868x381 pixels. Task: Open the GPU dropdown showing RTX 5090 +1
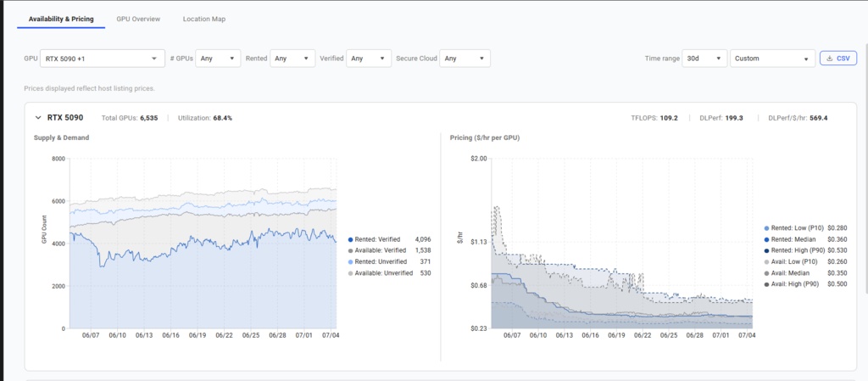pyautogui.click(x=103, y=59)
